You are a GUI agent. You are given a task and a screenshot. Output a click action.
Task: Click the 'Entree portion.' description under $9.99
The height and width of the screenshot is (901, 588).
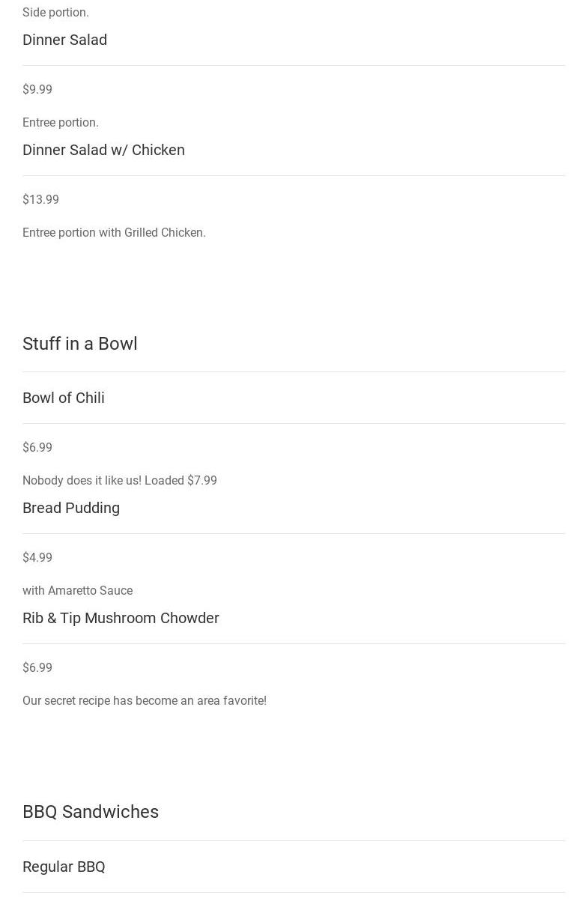(x=61, y=122)
